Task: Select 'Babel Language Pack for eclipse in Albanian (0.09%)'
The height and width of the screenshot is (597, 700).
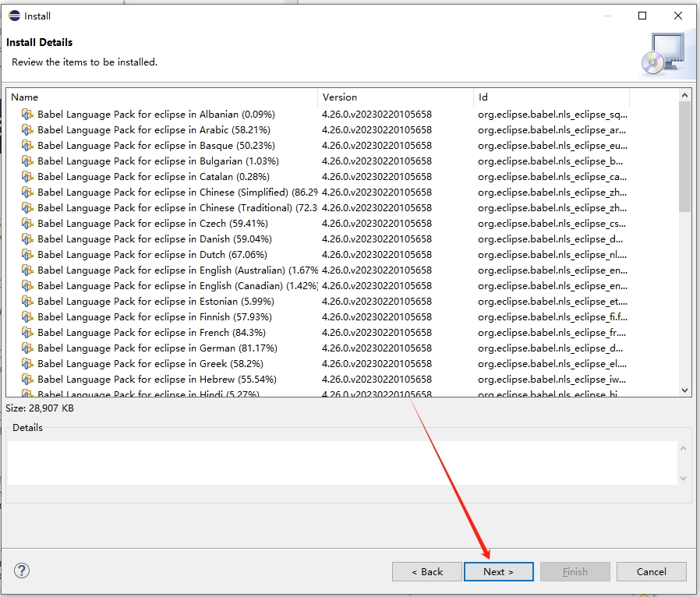Action: click(156, 115)
